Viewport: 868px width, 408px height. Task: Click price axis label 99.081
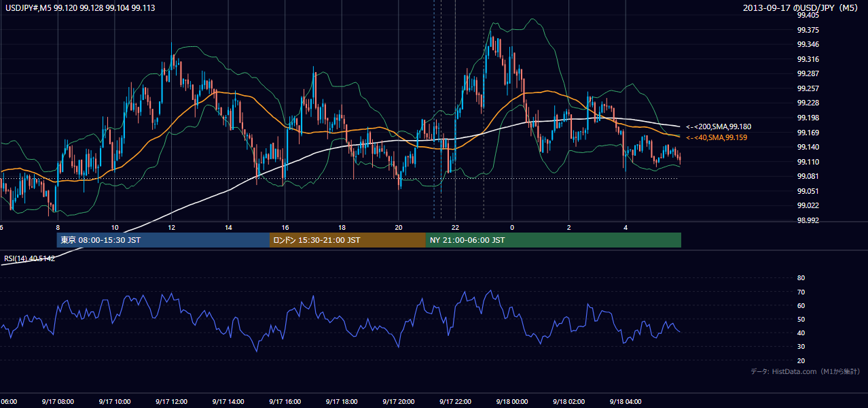[808, 176]
